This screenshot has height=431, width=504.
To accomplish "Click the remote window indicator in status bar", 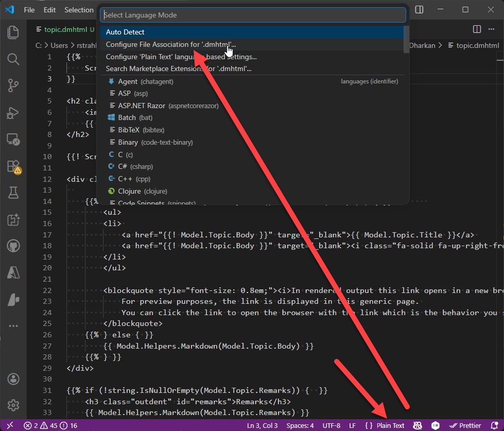I will click(x=10, y=425).
